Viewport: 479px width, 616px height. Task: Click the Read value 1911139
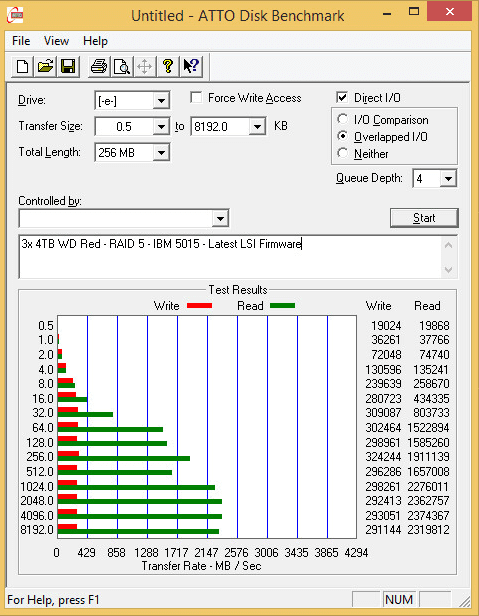[x=428, y=457]
